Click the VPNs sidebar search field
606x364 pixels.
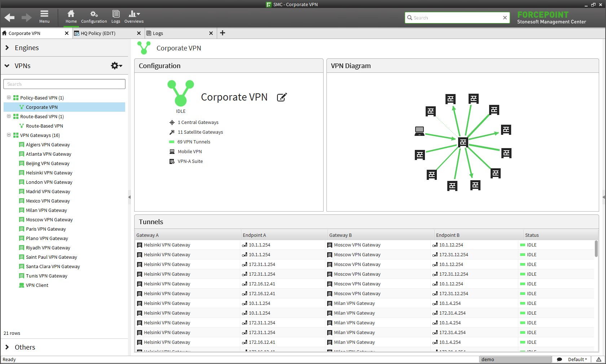click(x=64, y=84)
